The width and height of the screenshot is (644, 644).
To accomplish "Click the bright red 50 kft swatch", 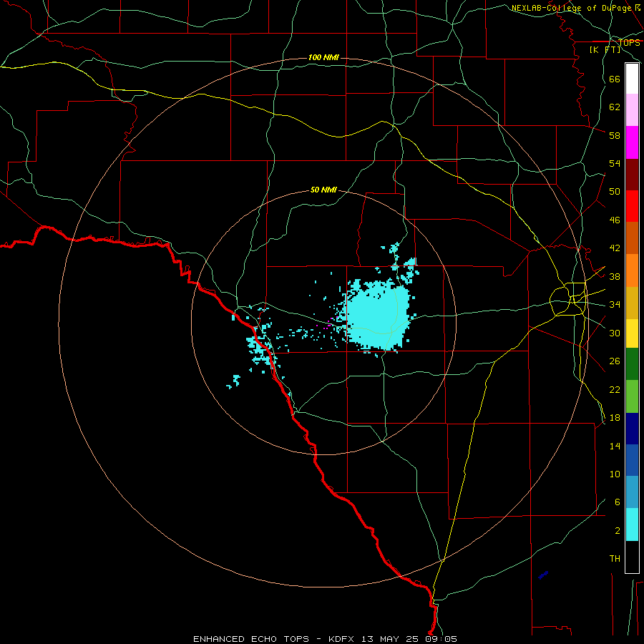I will (x=632, y=206).
